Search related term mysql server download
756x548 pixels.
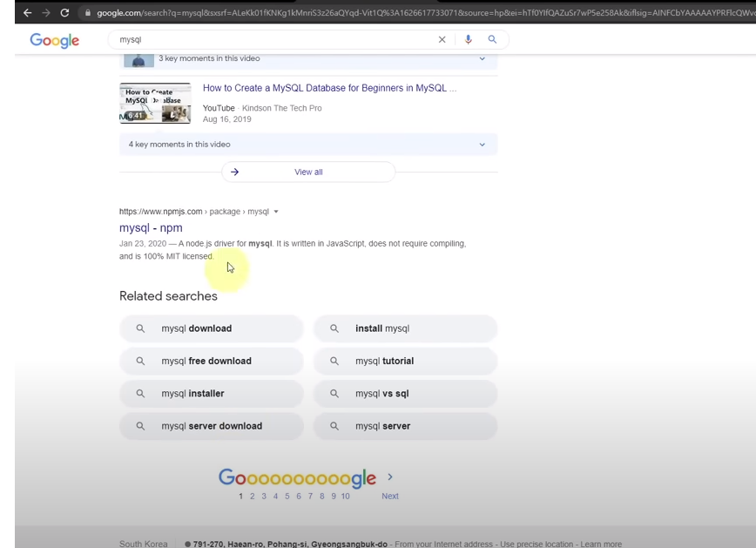[x=212, y=426]
